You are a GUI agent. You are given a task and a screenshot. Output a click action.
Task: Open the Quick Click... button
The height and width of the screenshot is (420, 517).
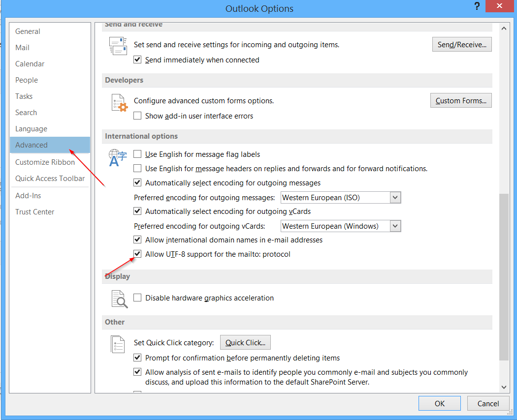[245, 343]
